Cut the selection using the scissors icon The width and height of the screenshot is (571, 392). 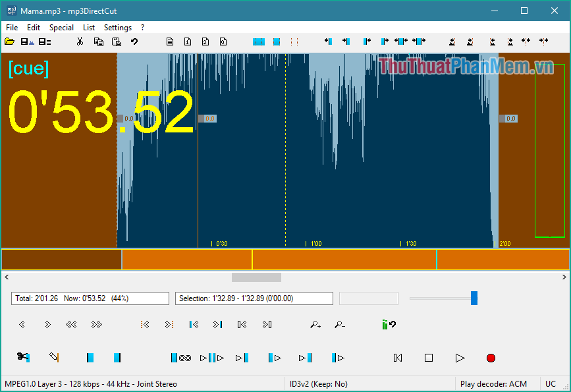(x=80, y=41)
